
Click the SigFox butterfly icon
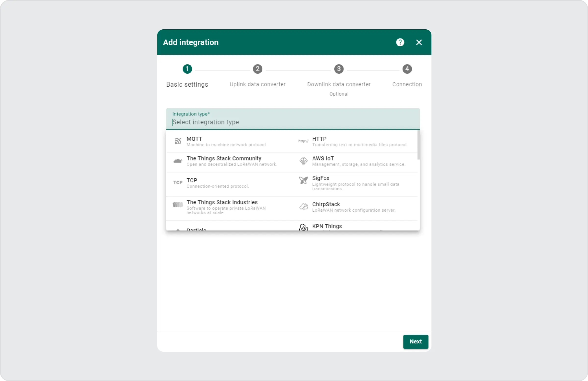[x=303, y=180]
